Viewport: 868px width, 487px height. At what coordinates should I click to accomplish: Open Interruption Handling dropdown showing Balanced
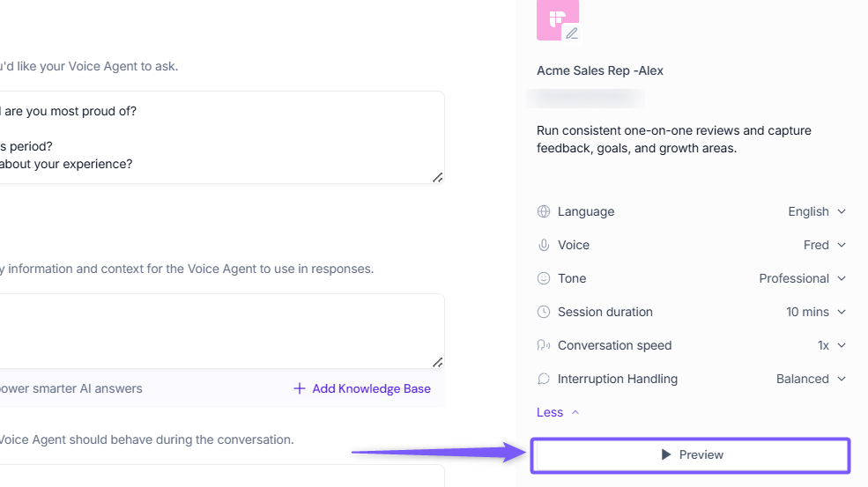[x=811, y=379]
